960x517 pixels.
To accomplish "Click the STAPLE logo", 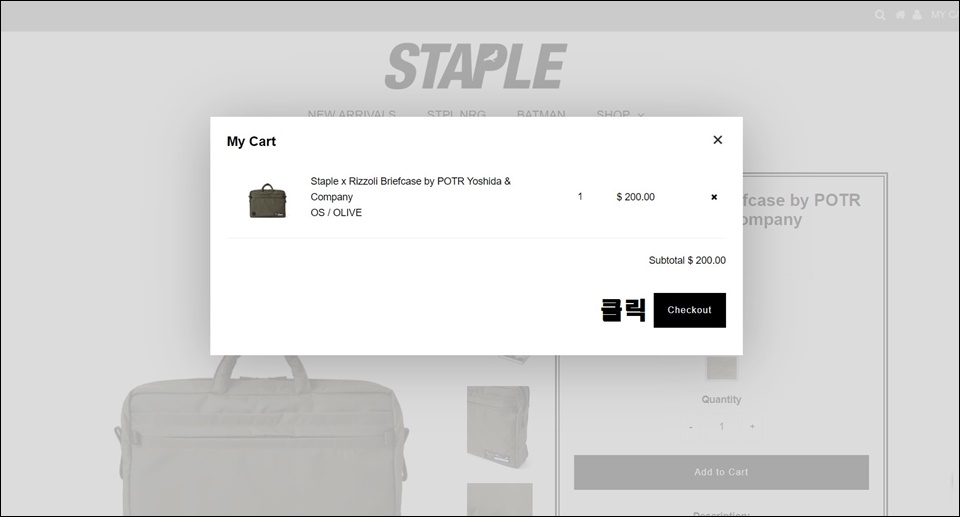I will point(476,66).
